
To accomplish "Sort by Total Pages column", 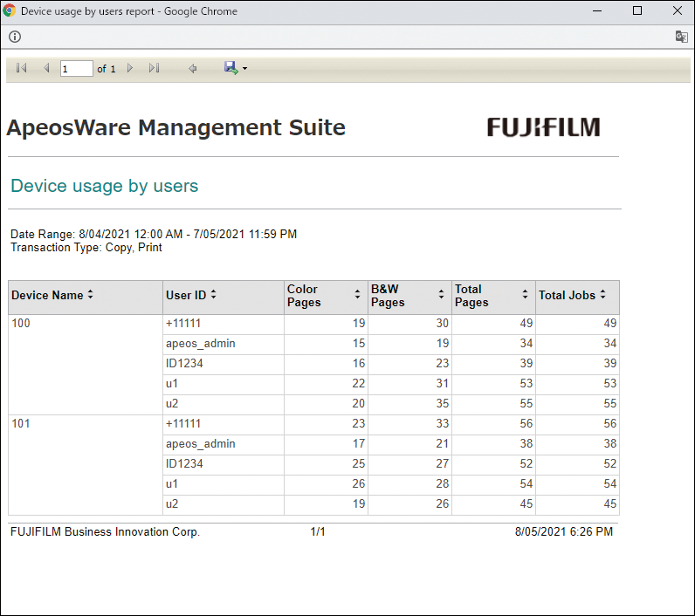I will (x=525, y=296).
